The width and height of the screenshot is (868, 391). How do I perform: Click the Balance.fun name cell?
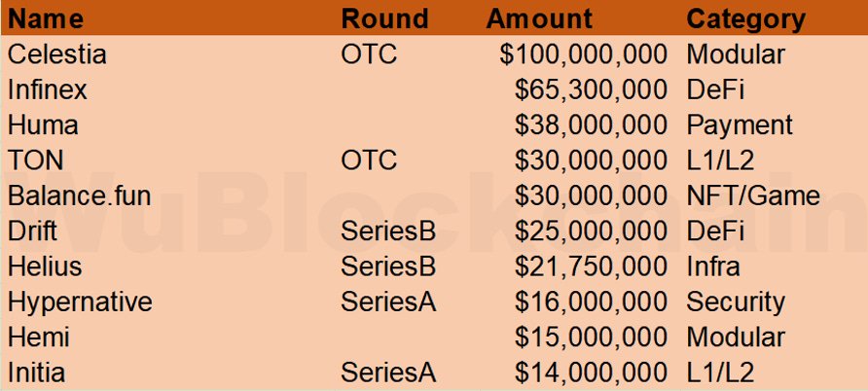(x=79, y=195)
